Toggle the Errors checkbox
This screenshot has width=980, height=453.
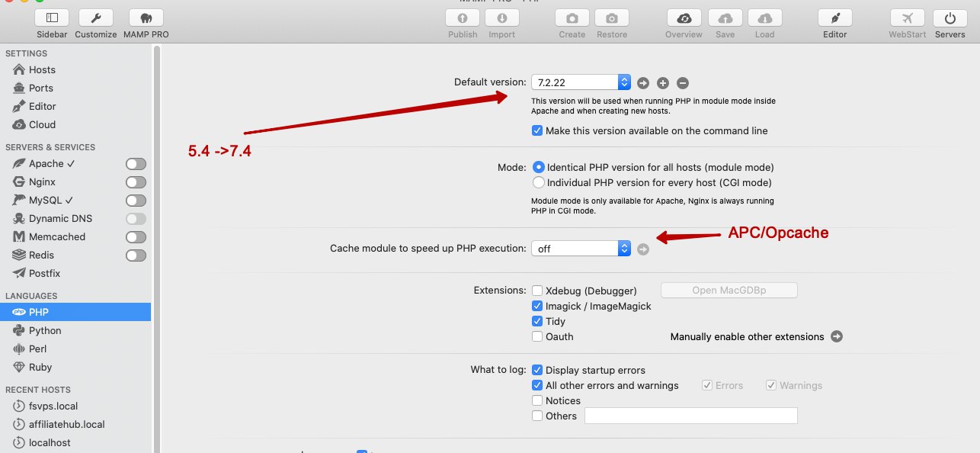(x=707, y=385)
